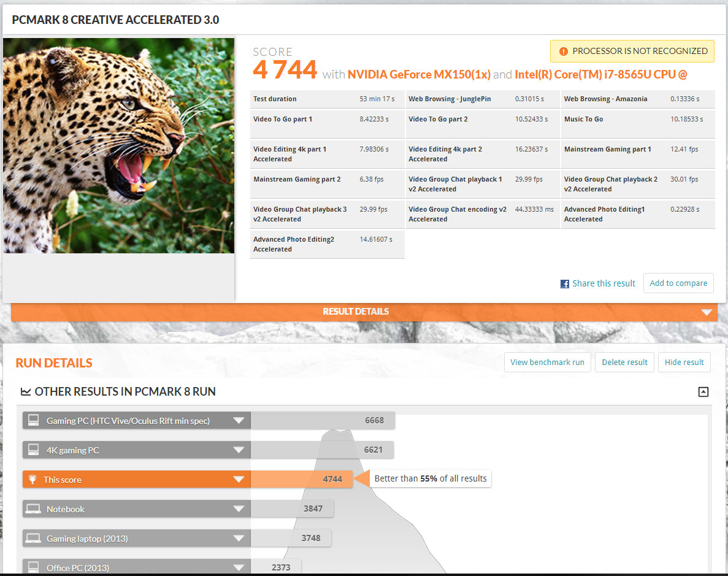Viewport: 728px width, 576px height.
Task: Click the 4744 orange score bar
Action: (302, 479)
